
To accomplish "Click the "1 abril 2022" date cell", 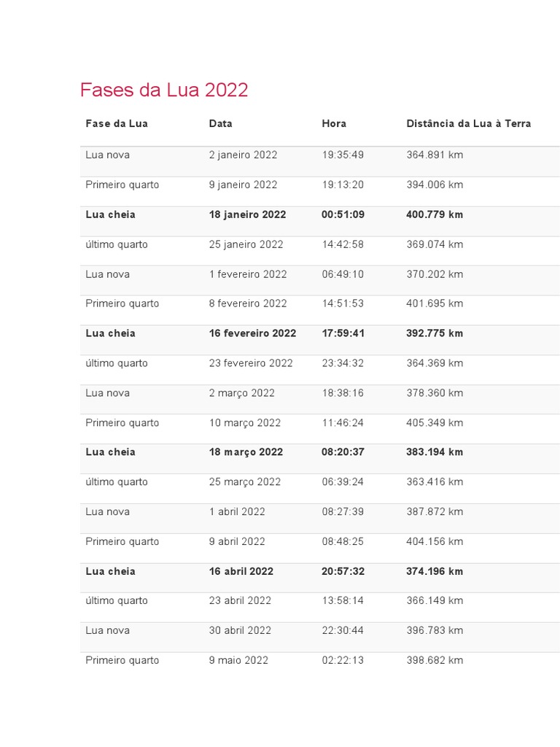I will tap(237, 512).
